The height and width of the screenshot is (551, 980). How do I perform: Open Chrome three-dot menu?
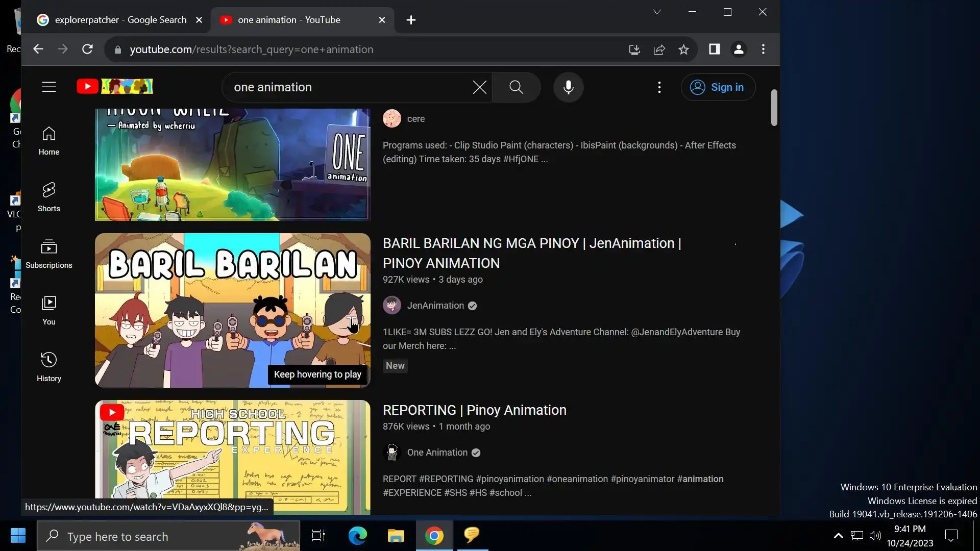point(763,49)
